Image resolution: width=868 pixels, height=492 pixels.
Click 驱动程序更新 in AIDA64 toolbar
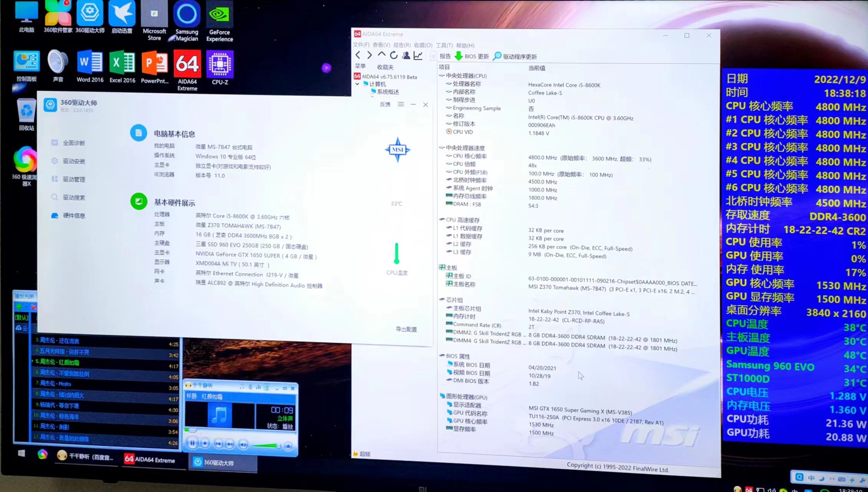point(515,57)
